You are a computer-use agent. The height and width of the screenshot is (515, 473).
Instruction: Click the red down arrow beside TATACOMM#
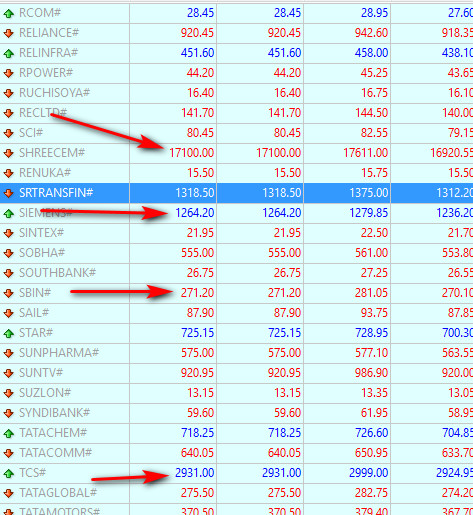[x=9, y=453]
